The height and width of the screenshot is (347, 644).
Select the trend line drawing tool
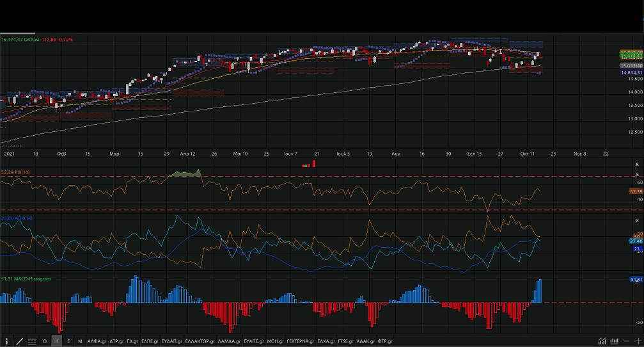point(20,341)
